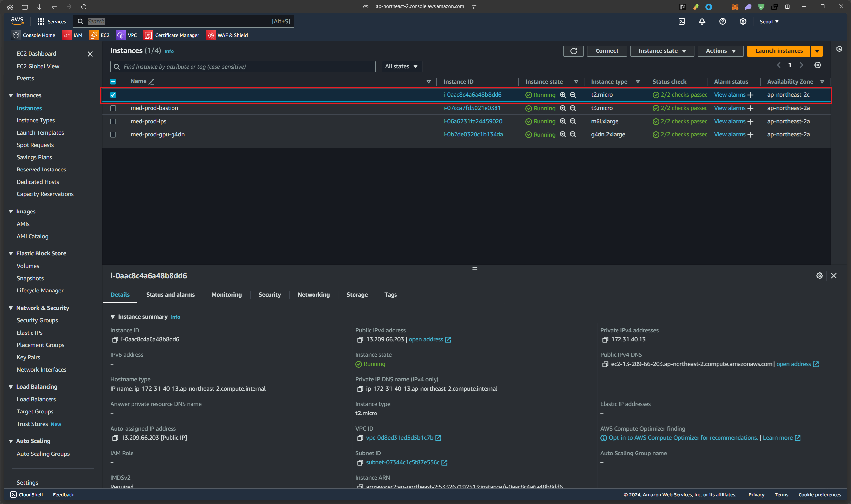
Task: Open the help question mark menu
Action: coord(723,21)
